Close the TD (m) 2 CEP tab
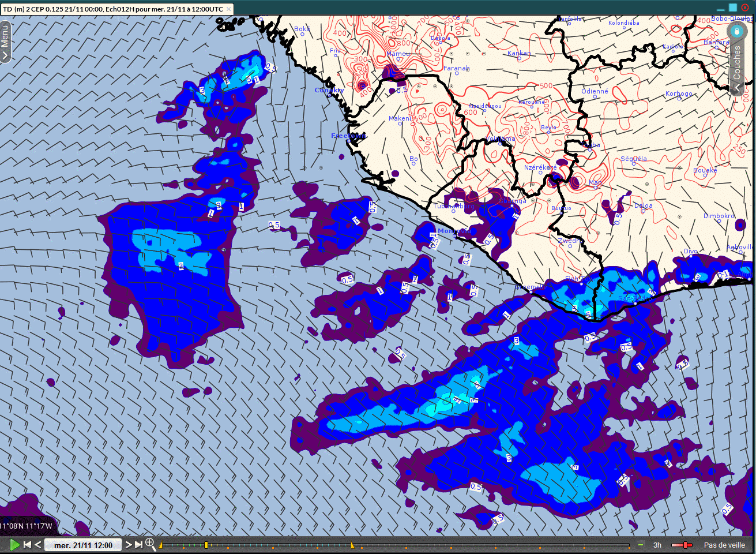756x554 pixels. pos(228,9)
